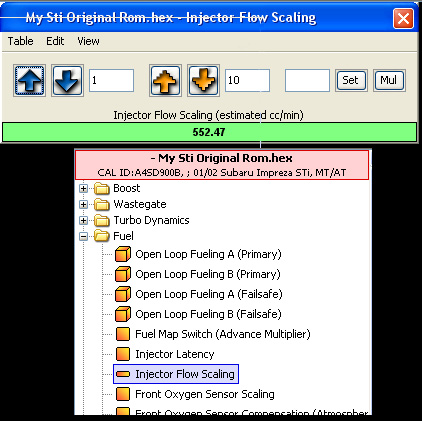This screenshot has width=422, height=421.
Task: Select the Fuel folder icon
Action: point(102,236)
